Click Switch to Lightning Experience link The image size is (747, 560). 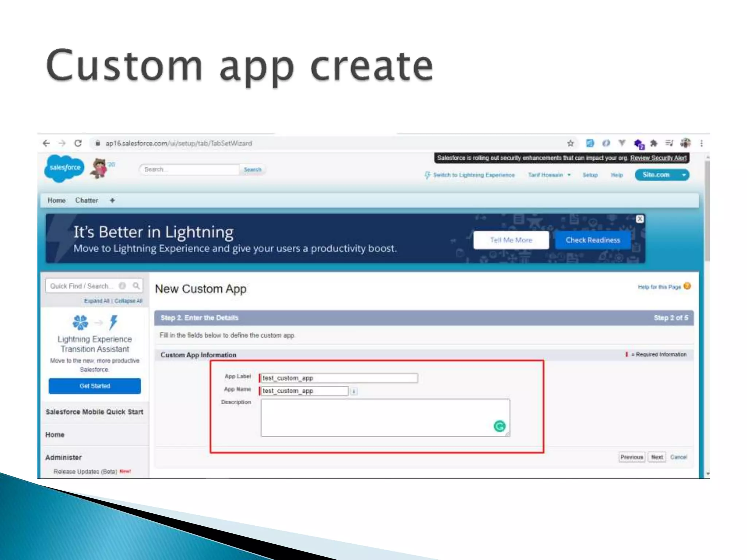click(x=473, y=175)
